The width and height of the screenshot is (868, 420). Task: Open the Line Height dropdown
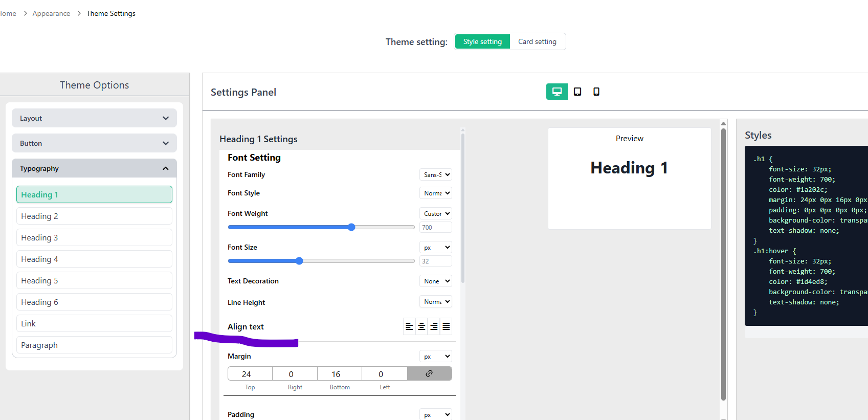pos(436,301)
